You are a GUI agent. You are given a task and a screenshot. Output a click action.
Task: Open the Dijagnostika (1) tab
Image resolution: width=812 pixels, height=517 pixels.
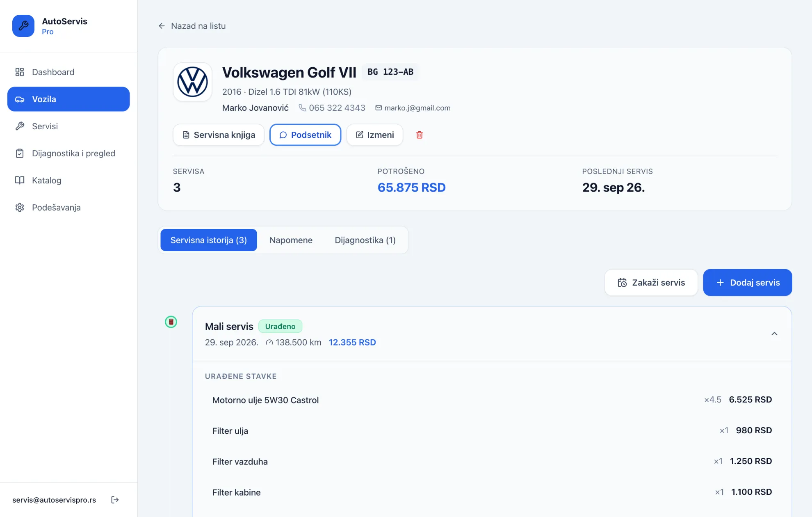(365, 240)
